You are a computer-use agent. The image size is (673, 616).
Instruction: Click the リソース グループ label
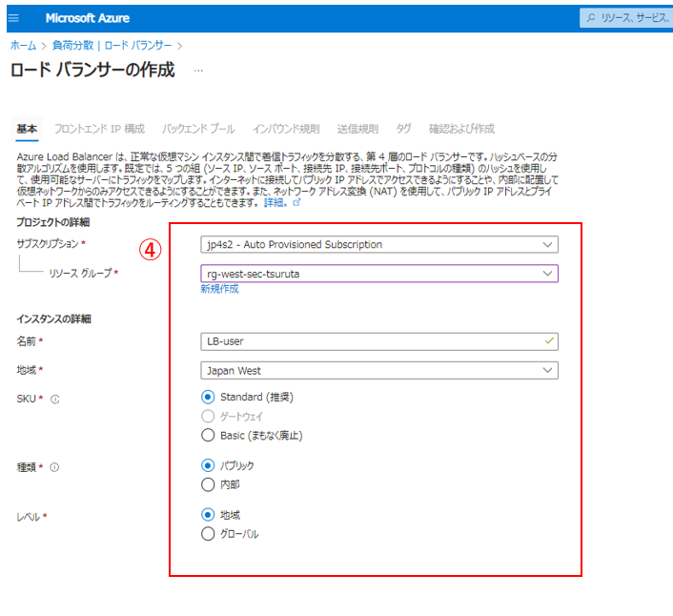pyautogui.click(x=80, y=273)
